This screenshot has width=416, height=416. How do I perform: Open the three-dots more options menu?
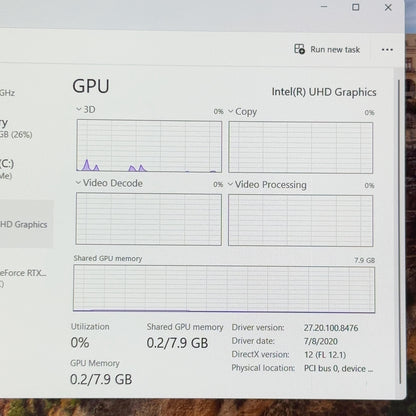[387, 50]
